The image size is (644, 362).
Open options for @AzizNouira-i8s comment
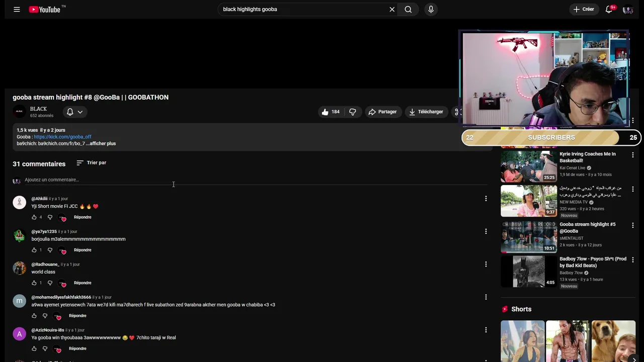486,330
